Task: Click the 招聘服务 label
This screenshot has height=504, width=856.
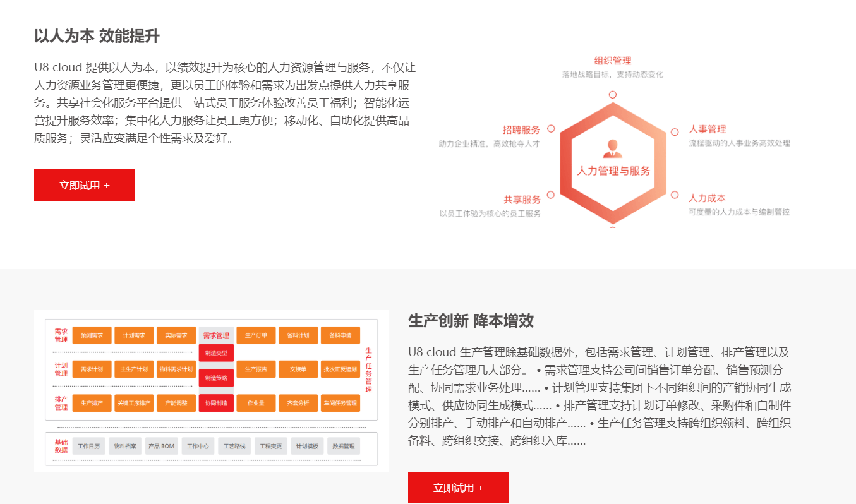Action: click(x=521, y=129)
